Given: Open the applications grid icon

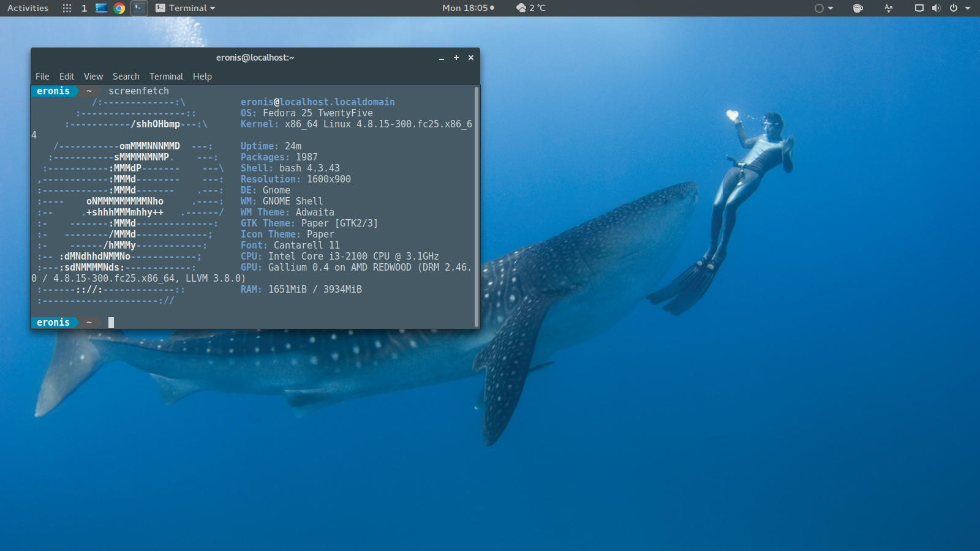Looking at the screenshot, I should pyautogui.click(x=67, y=8).
